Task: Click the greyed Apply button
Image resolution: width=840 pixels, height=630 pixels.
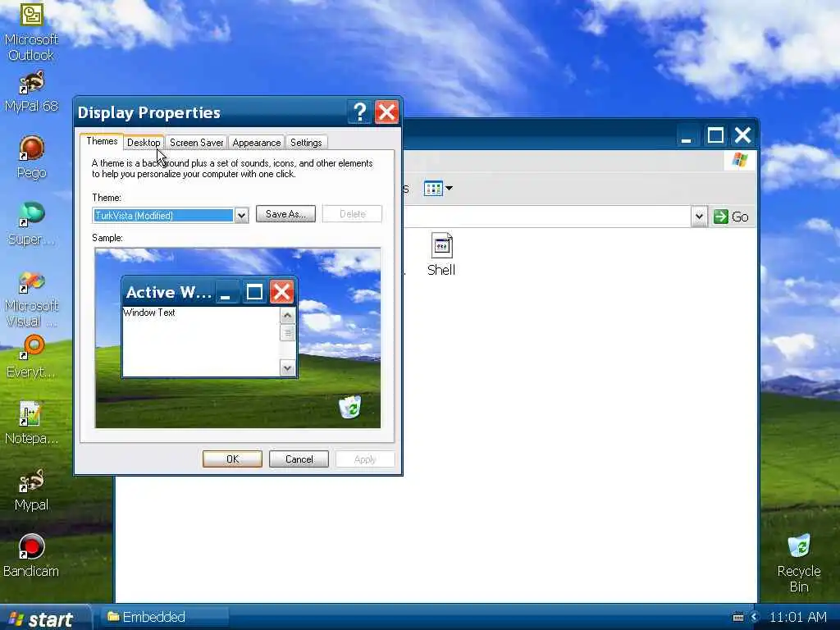Action: pos(365,459)
